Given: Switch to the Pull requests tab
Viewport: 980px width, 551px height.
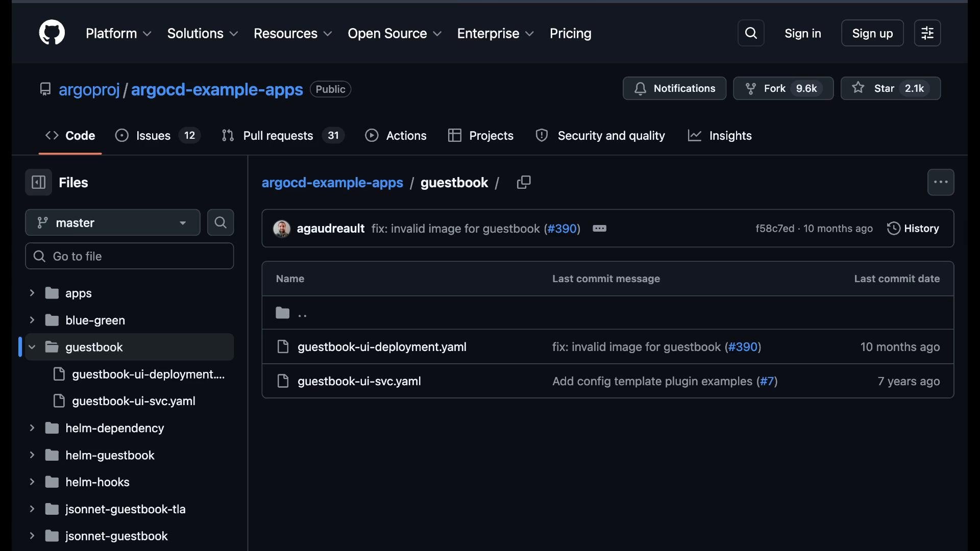Looking at the screenshot, I should pos(283,136).
